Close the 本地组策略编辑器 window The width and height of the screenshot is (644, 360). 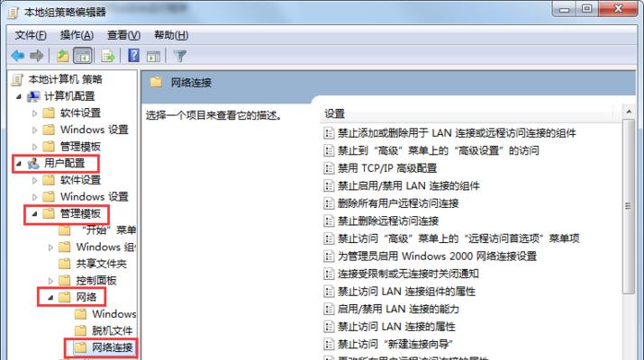point(619,9)
